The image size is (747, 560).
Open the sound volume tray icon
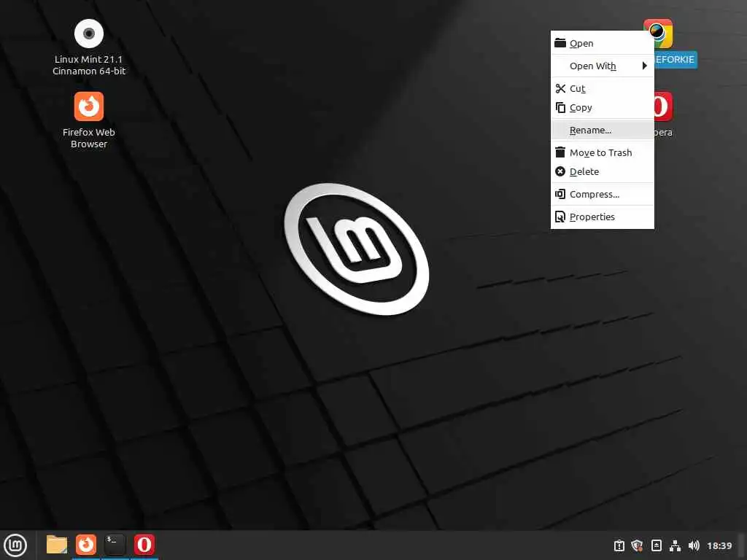[694, 545]
